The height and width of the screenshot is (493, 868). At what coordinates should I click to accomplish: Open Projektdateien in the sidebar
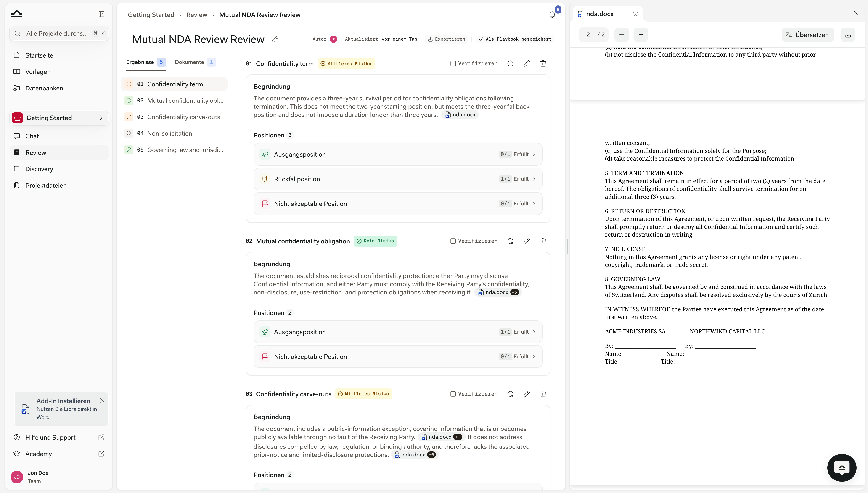click(59, 186)
